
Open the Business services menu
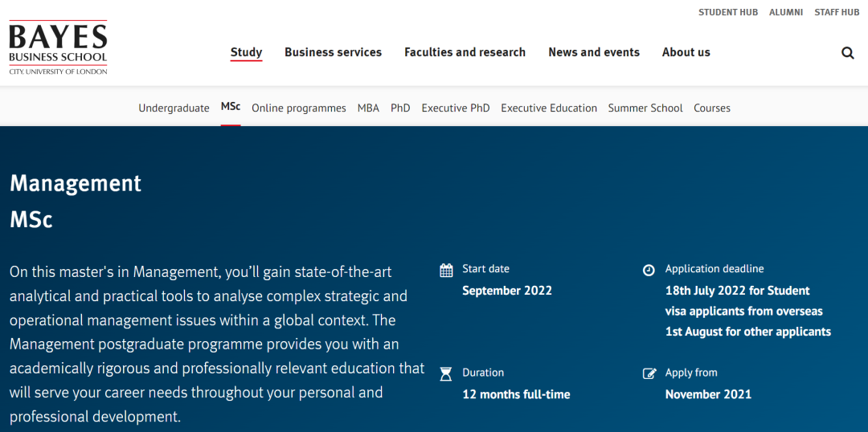333,52
